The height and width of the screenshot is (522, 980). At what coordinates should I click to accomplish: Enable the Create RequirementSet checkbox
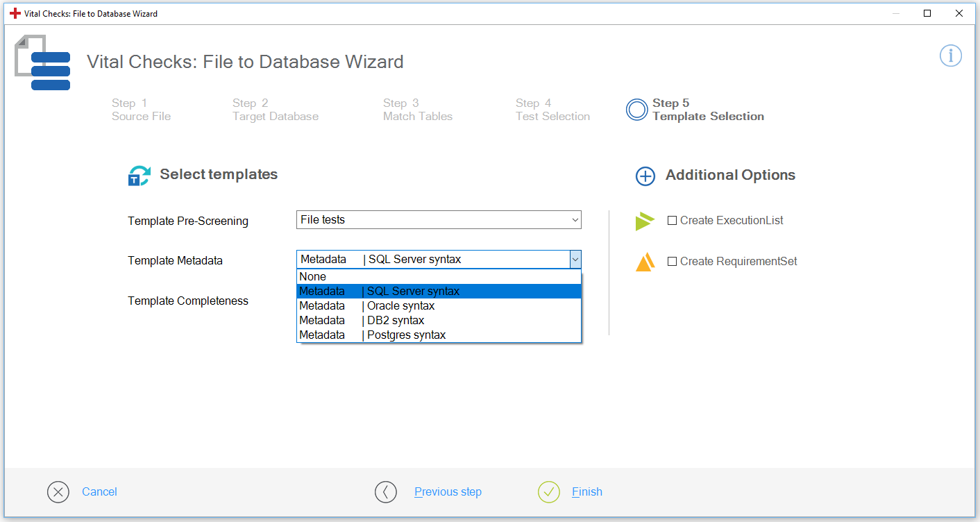point(672,262)
